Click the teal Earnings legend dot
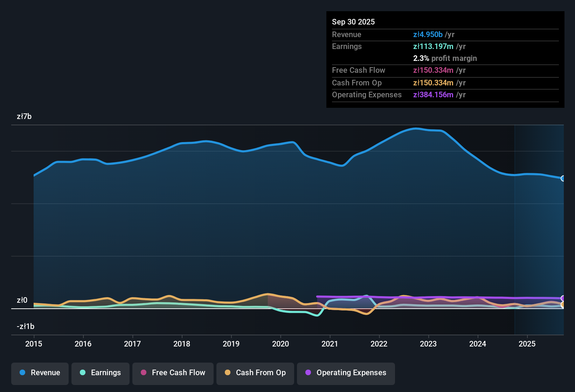Screen dimensions: 575x392 [83, 373]
